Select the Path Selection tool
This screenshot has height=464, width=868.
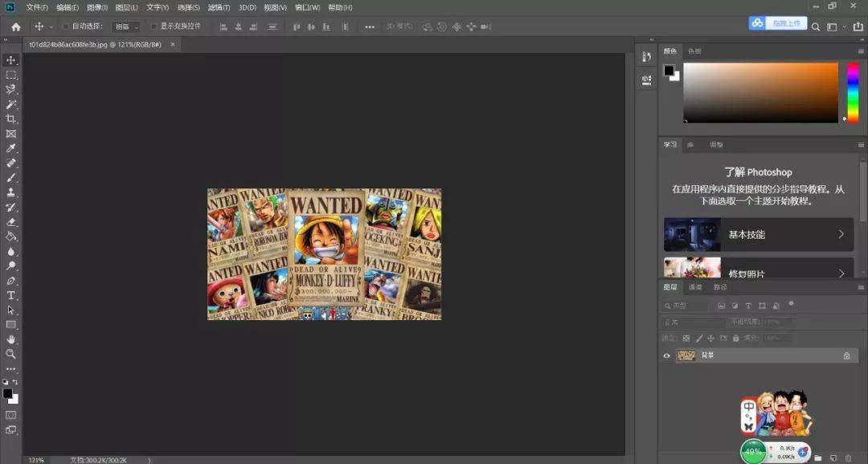(x=10, y=310)
